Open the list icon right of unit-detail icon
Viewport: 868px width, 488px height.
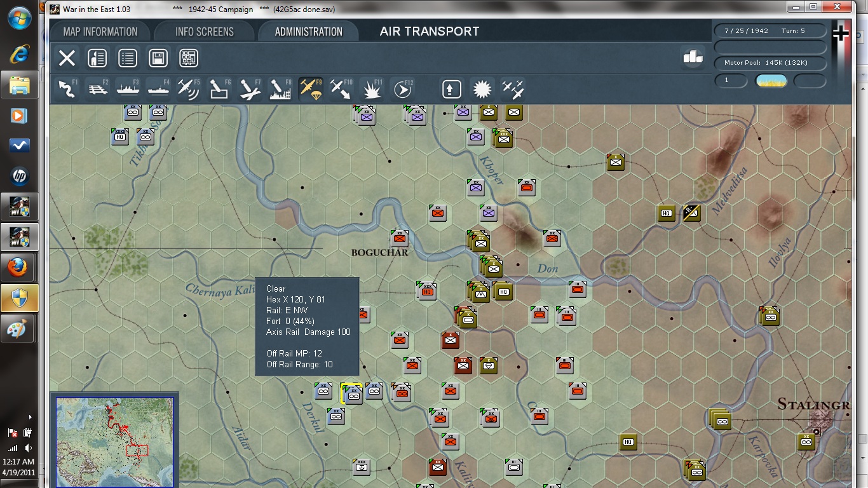click(128, 58)
